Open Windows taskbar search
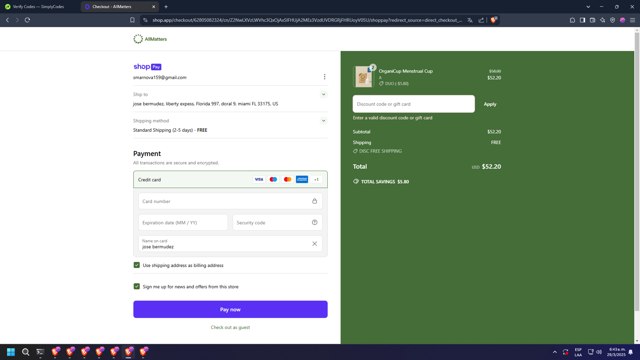 [25, 352]
